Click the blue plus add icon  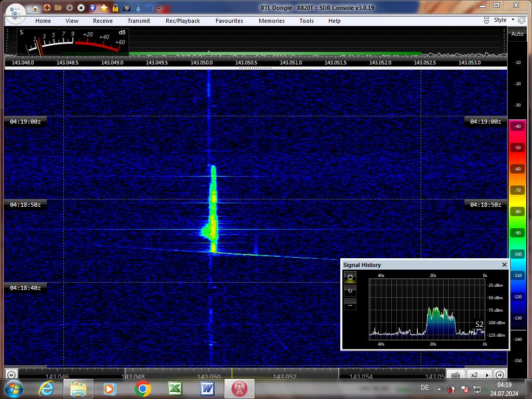coord(92,8)
